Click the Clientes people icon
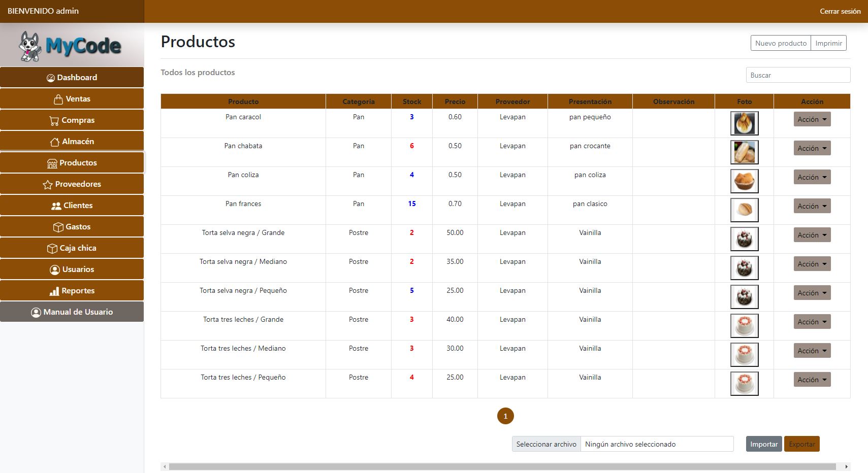868x473 pixels. tap(56, 206)
